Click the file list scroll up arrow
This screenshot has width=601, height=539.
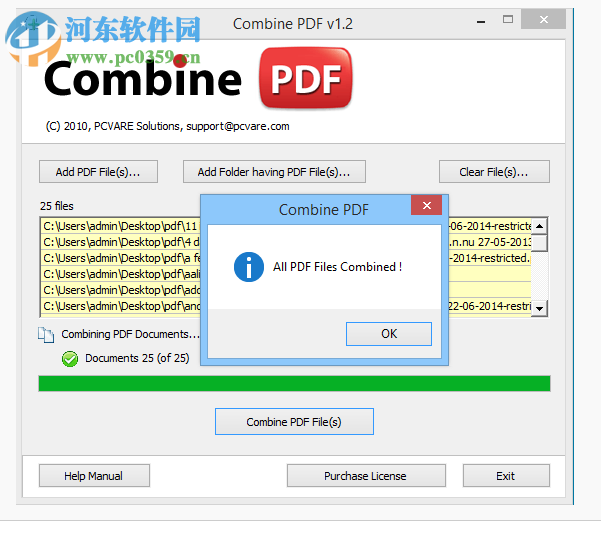(539, 226)
